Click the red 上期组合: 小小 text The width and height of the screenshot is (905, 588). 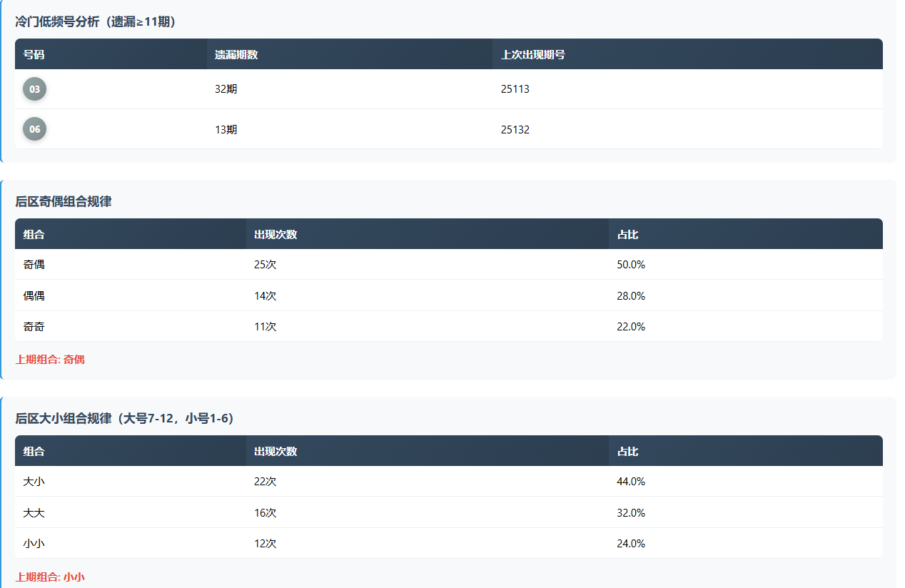point(50,577)
